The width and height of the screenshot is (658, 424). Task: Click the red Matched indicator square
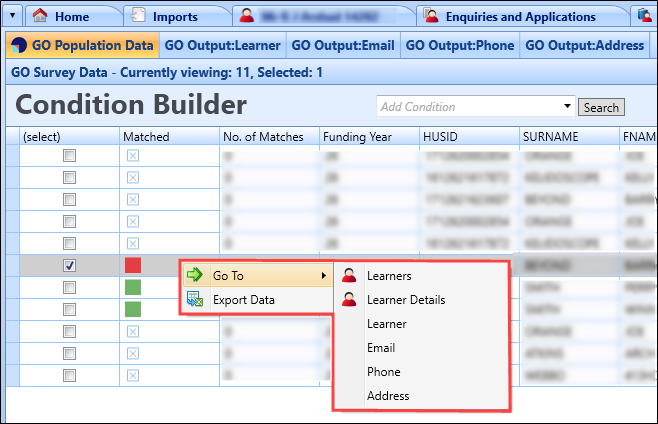pyautogui.click(x=133, y=265)
